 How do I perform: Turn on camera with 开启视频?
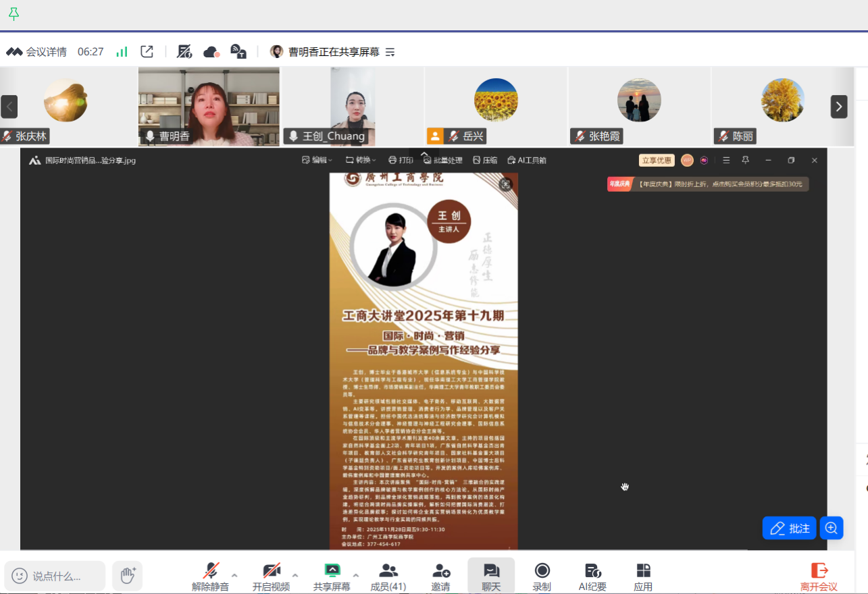(271, 576)
